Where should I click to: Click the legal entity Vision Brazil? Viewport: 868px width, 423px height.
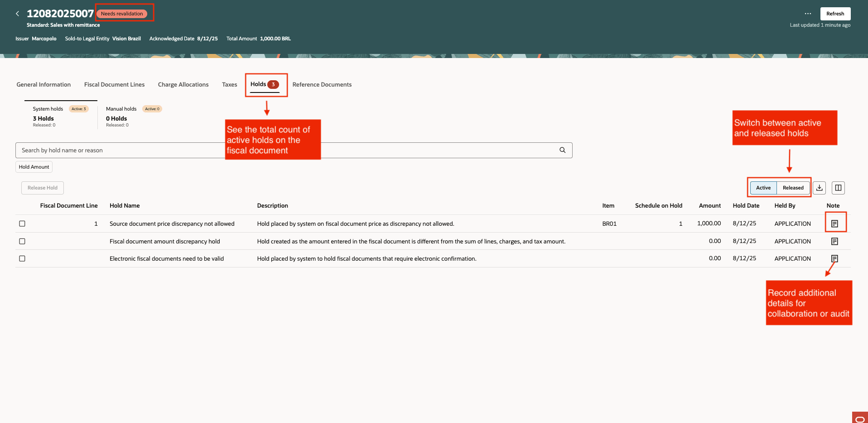pyautogui.click(x=126, y=39)
